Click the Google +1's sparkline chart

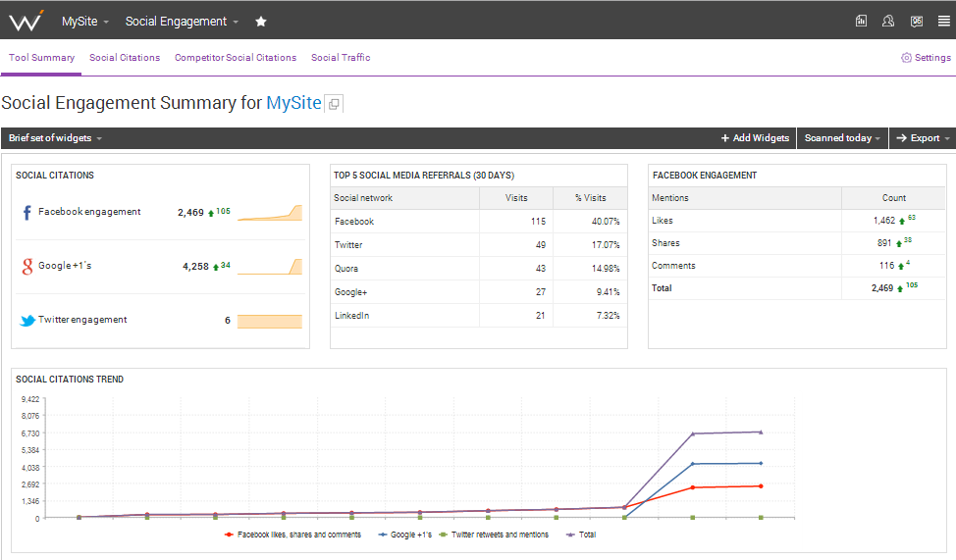(x=270, y=267)
